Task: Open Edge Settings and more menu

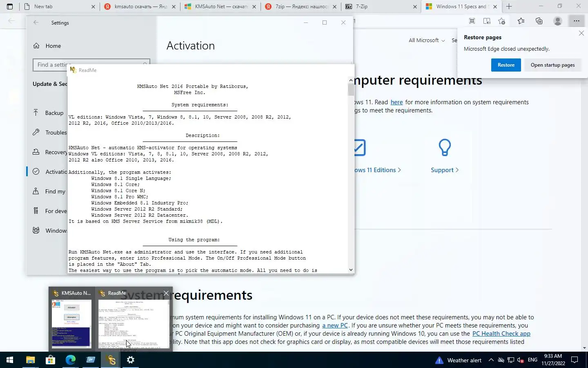Action: click(576, 21)
